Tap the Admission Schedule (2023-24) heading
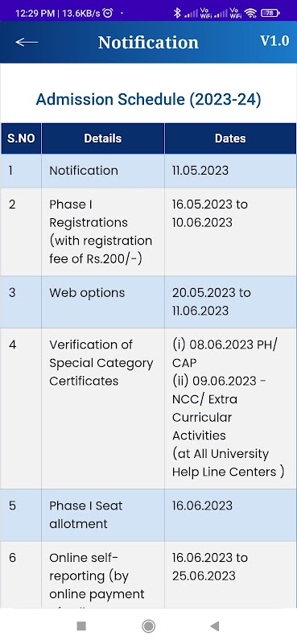 coord(148,100)
